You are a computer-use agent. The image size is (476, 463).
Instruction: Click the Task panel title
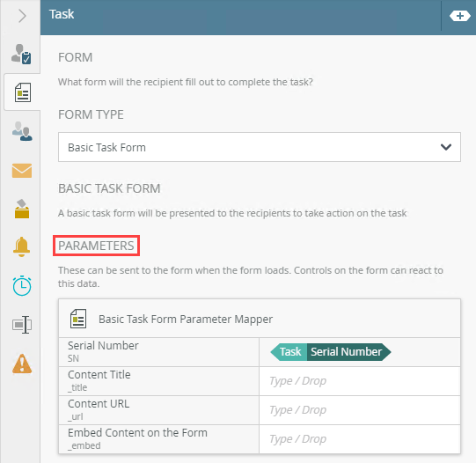62,14
